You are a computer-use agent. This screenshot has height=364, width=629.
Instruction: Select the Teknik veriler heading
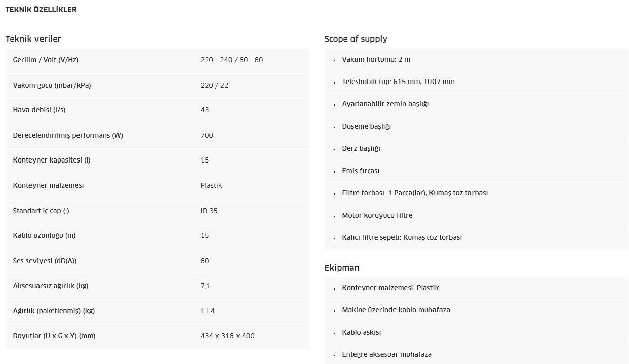[33, 39]
